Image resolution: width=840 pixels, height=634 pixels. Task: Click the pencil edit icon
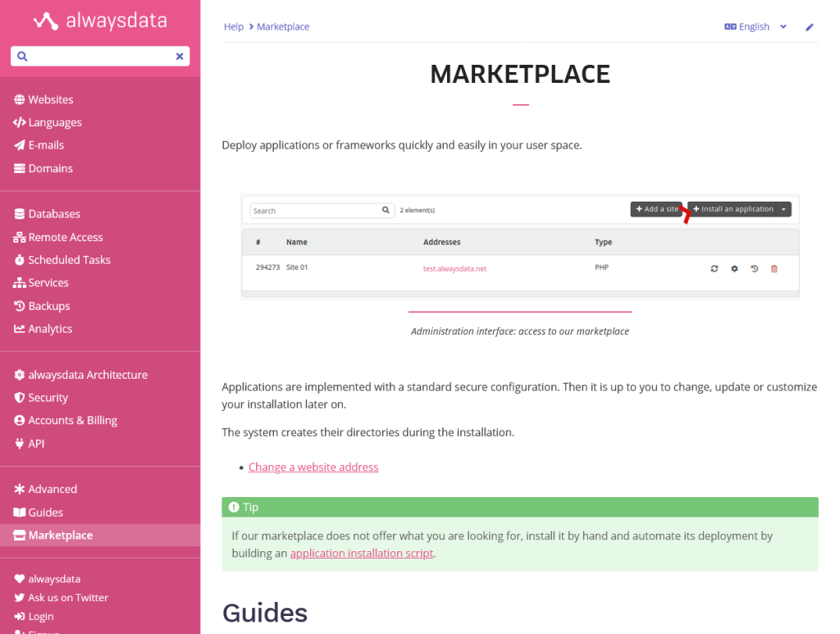coord(809,27)
